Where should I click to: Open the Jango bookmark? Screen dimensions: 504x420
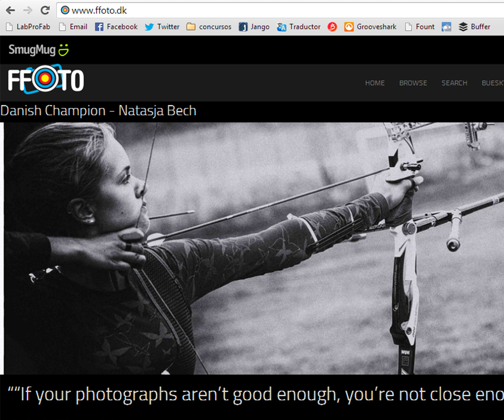pos(254,27)
